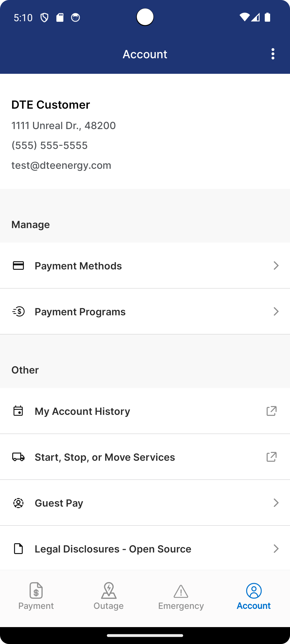Expand Legal Disclosures via its chevron

click(276, 549)
